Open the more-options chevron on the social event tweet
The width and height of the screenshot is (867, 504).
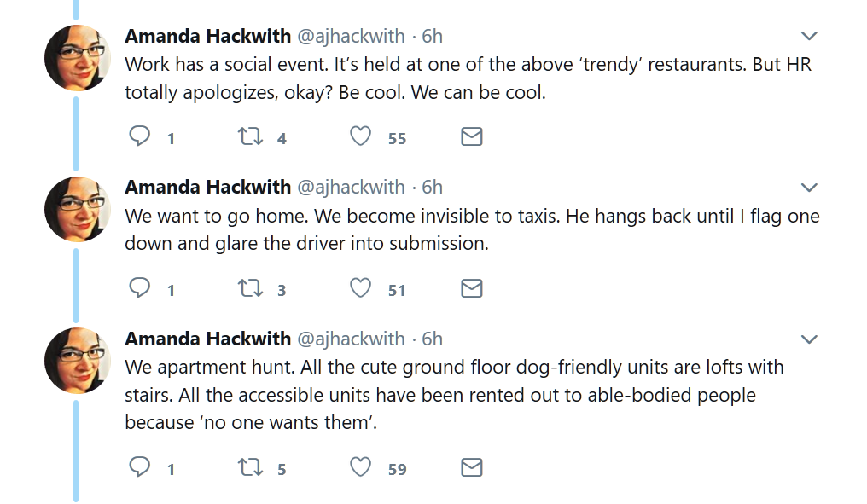[809, 36]
